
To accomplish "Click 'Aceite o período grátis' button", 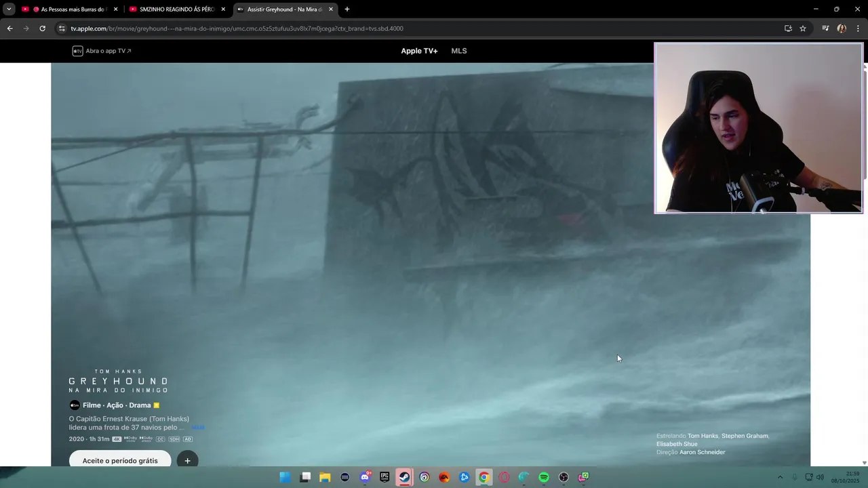I will (x=120, y=460).
